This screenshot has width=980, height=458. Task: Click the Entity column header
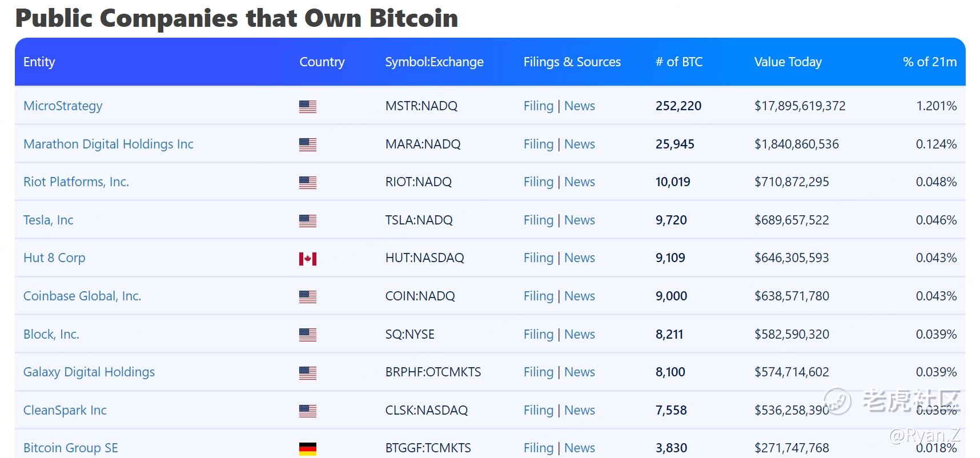coord(39,62)
